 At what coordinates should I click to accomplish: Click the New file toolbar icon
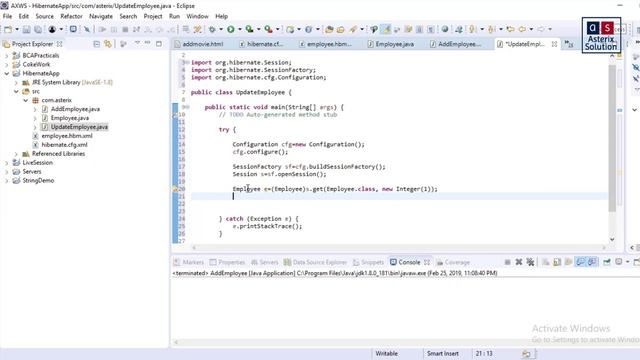click(x=8, y=29)
